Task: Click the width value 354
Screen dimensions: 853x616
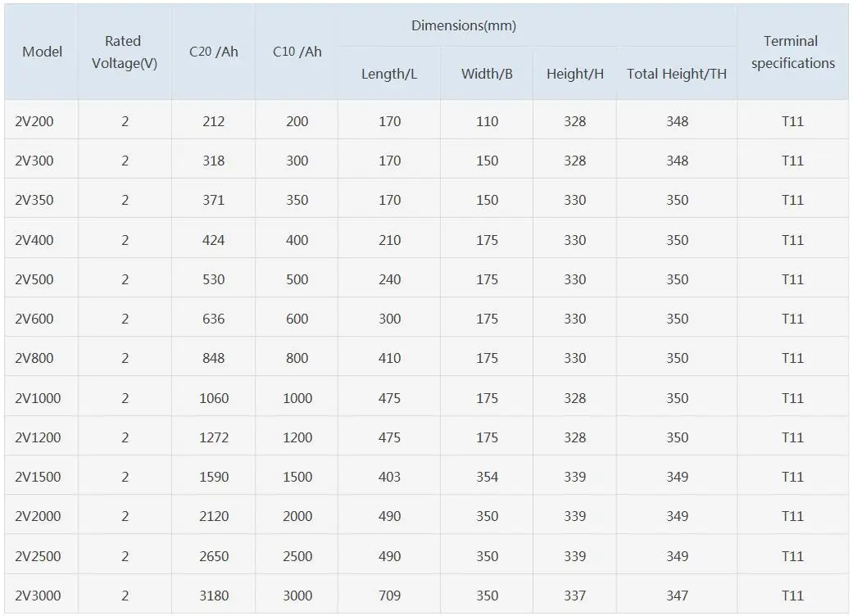Action: 488,477
